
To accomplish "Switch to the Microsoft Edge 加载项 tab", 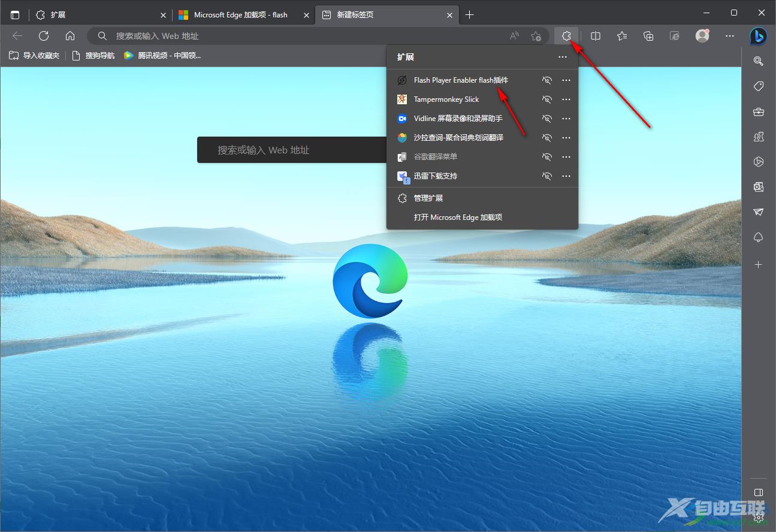I will pos(241,15).
